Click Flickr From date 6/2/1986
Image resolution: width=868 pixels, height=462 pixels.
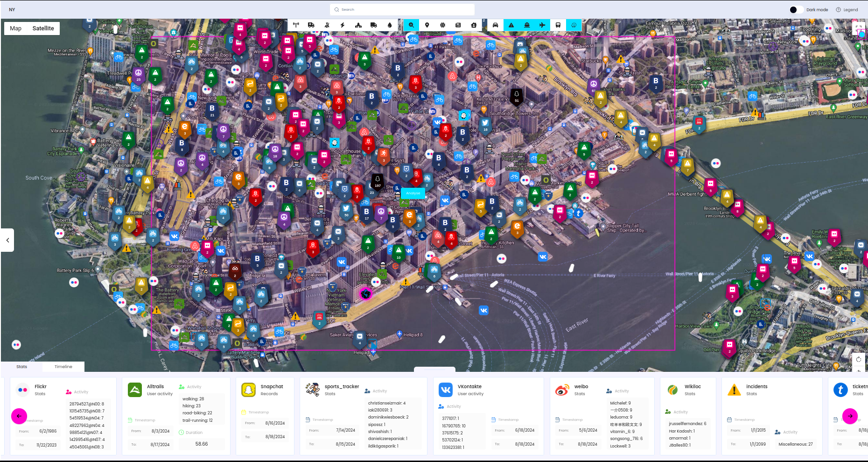(x=48, y=431)
